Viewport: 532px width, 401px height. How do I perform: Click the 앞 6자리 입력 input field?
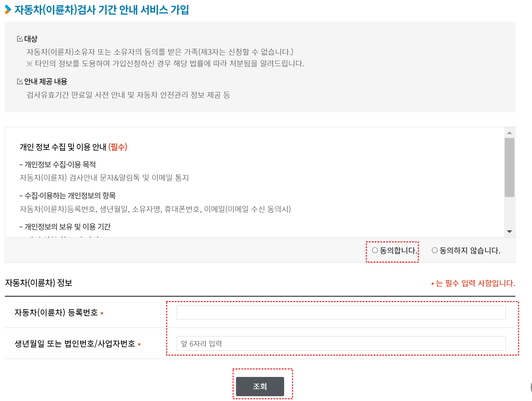pos(340,344)
